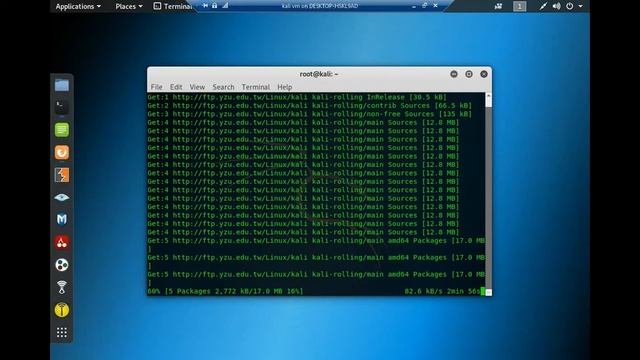This screenshot has width=640, height=360.
Task: Click the root@kali terminal title bar
Action: [319, 74]
